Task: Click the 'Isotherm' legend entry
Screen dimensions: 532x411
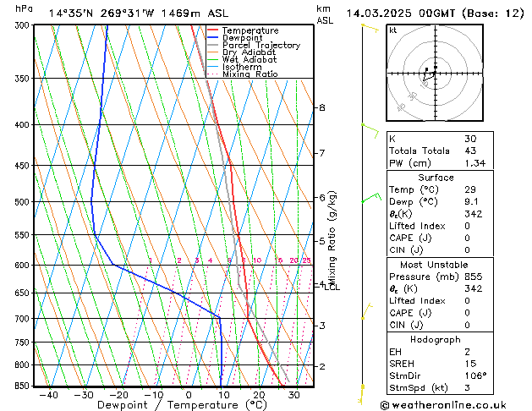Action: [242, 67]
